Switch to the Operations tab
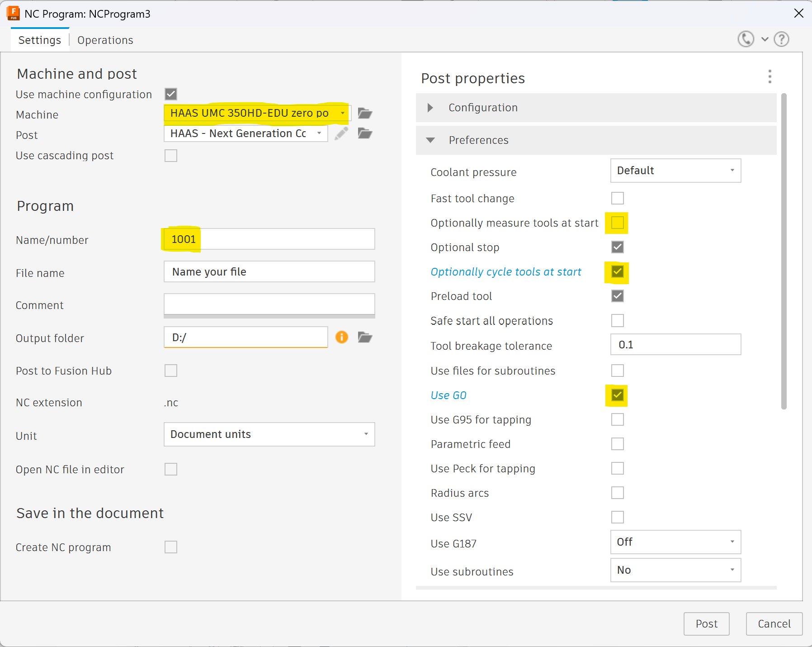This screenshot has height=647, width=812. [x=105, y=40]
